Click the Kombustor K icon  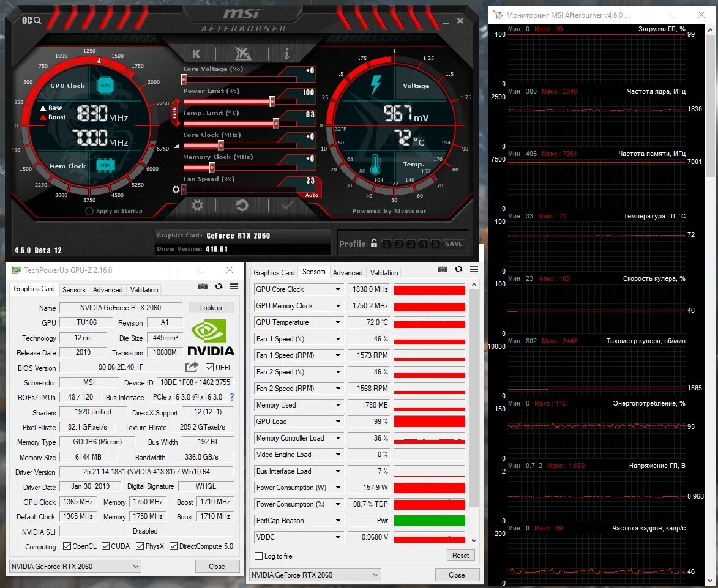tap(196, 54)
